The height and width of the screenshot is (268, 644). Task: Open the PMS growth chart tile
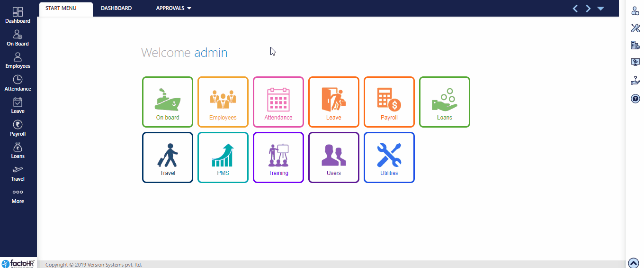coord(223,157)
